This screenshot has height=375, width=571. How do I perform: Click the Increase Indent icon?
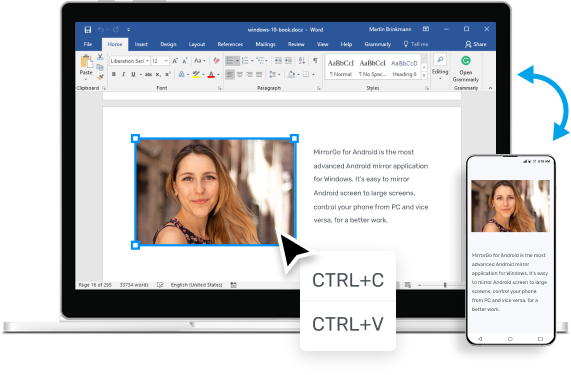pos(288,60)
